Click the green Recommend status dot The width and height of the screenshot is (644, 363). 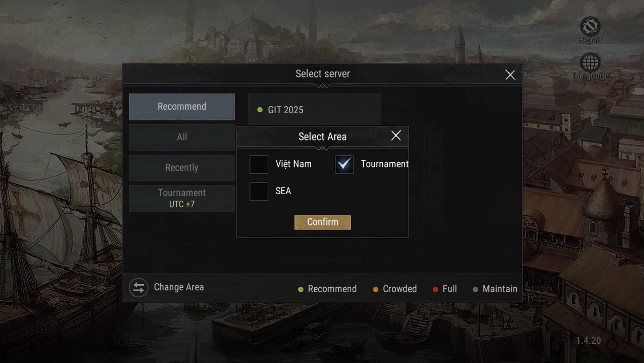click(x=301, y=289)
